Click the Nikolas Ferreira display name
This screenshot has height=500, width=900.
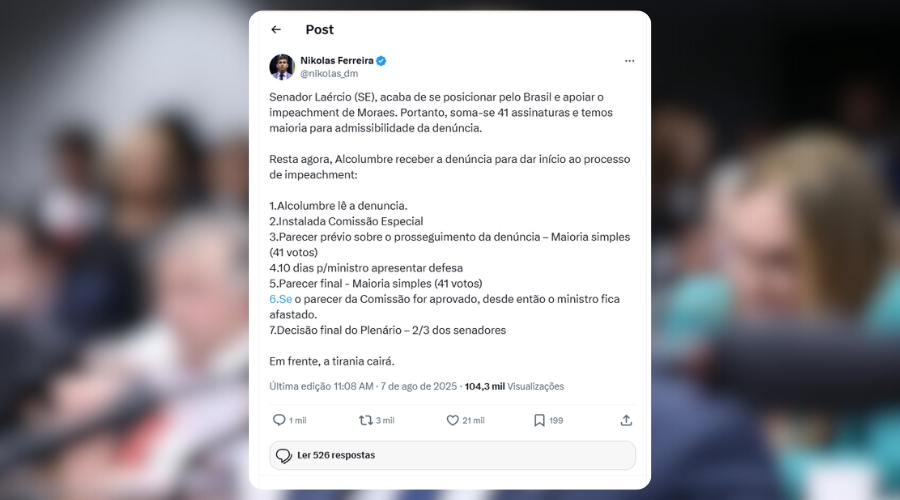pos(337,60)
